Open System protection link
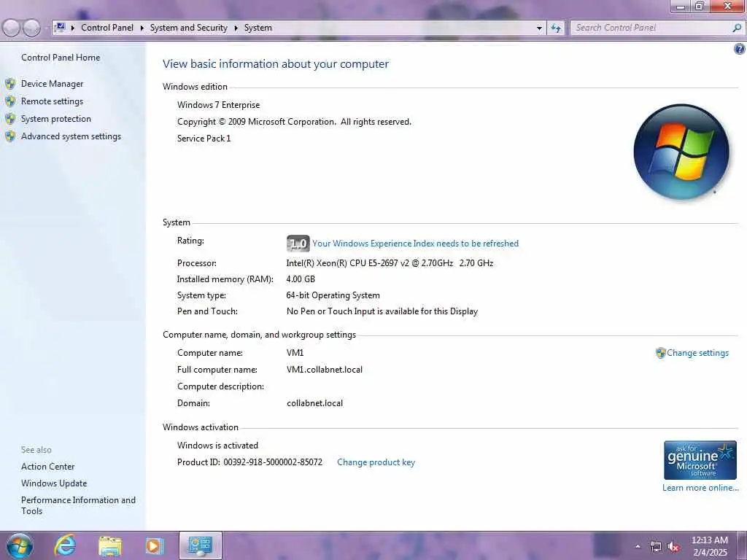The image size is (747, 560). 55,119
